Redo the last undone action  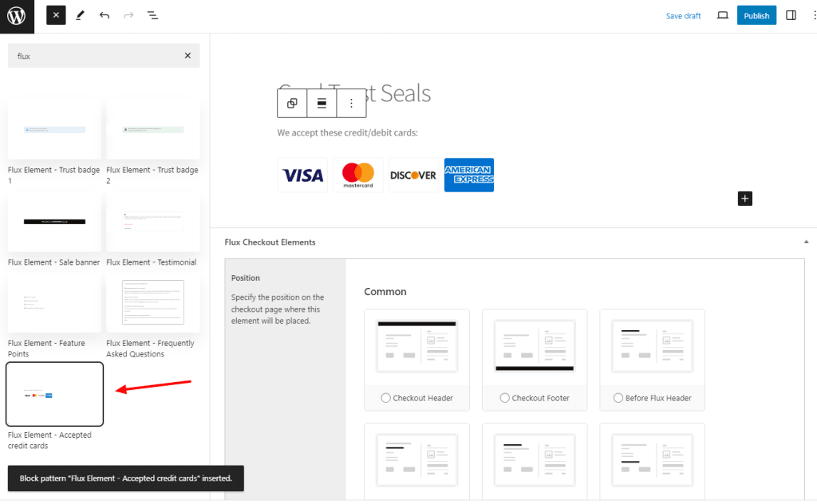(x=128, y=15)
